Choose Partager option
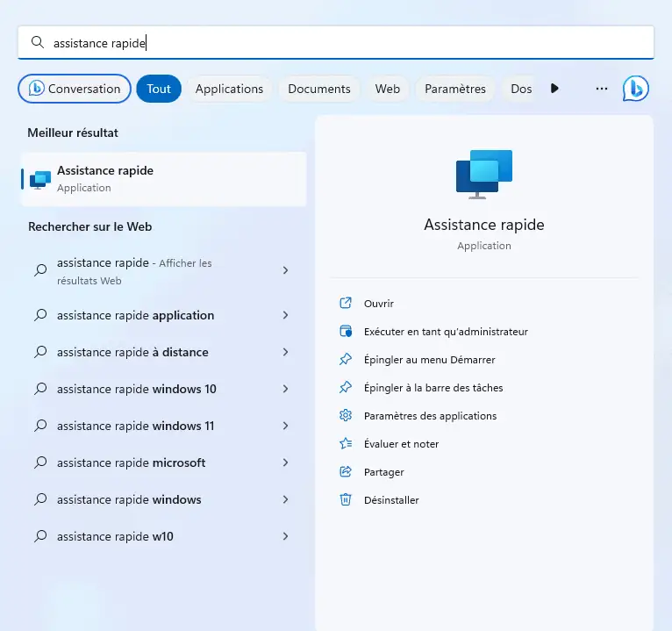 [384, 472]
